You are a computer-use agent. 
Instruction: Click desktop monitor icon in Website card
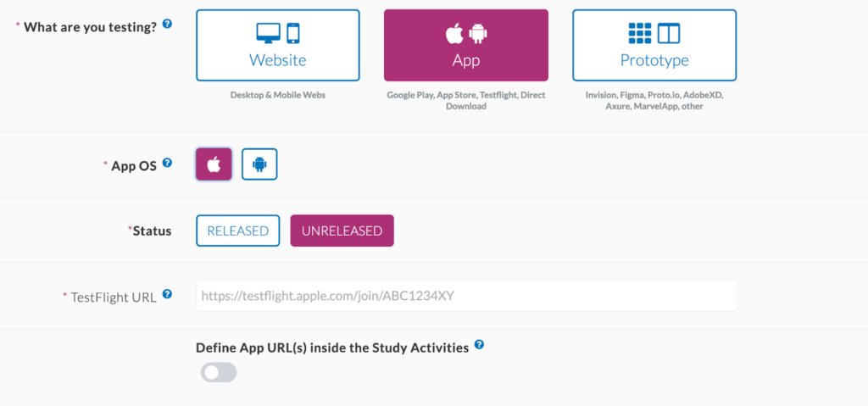coord(269,33)
